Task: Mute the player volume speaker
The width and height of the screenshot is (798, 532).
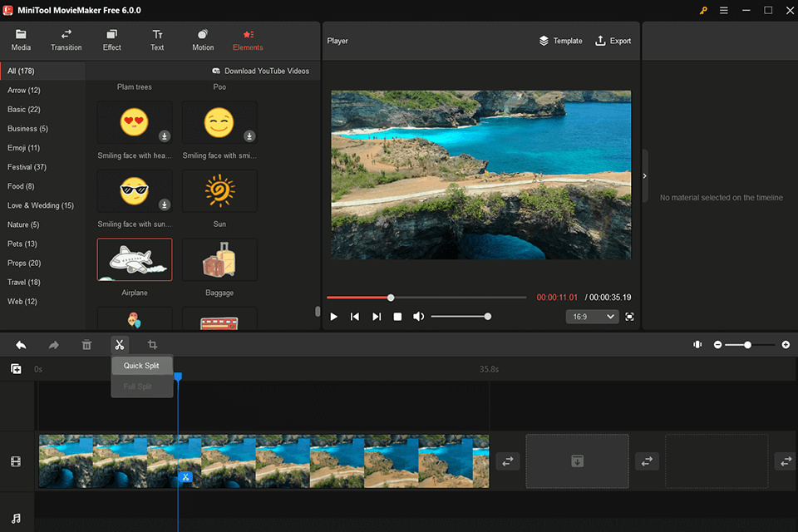Action: coord(418,317)
